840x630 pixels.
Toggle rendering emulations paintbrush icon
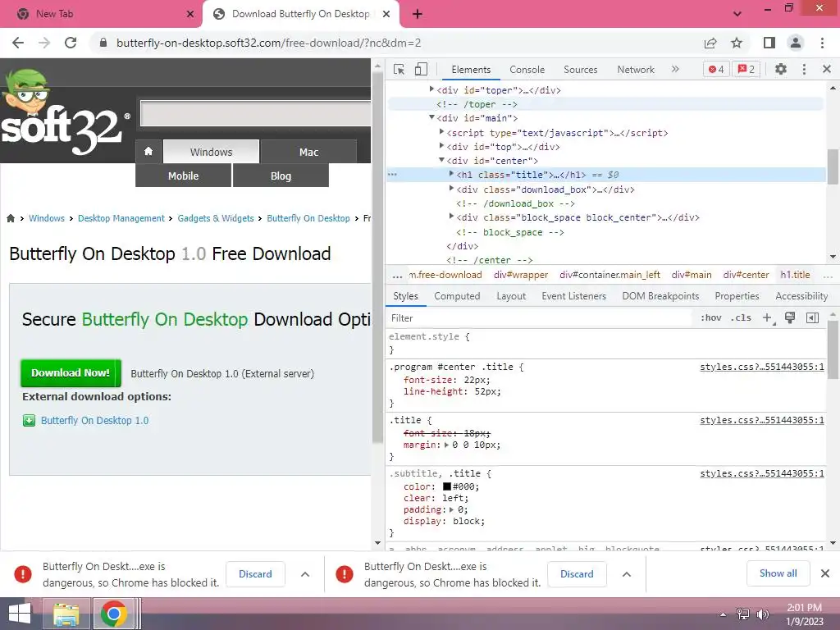[x=790, y=318]
